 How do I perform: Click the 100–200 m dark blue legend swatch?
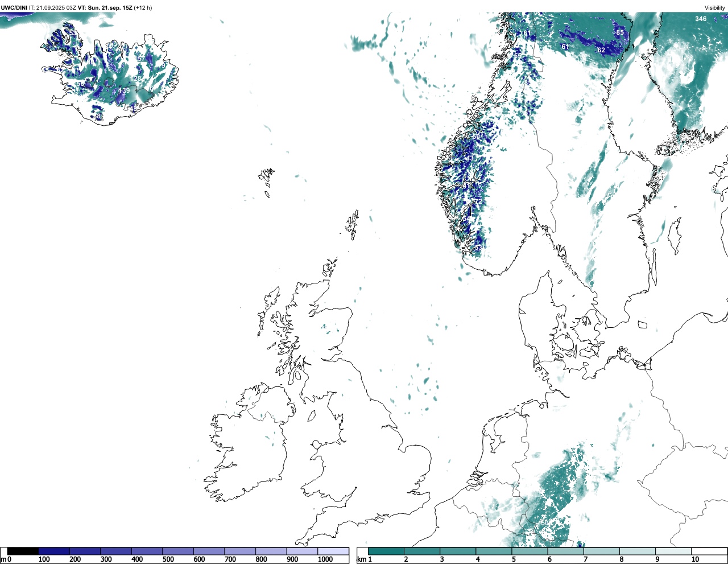[54, 551]
